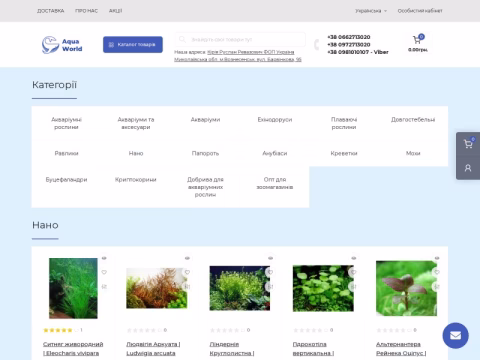
Task: Quick view eye icon on Гідрокотіла card
Action: 354,258
